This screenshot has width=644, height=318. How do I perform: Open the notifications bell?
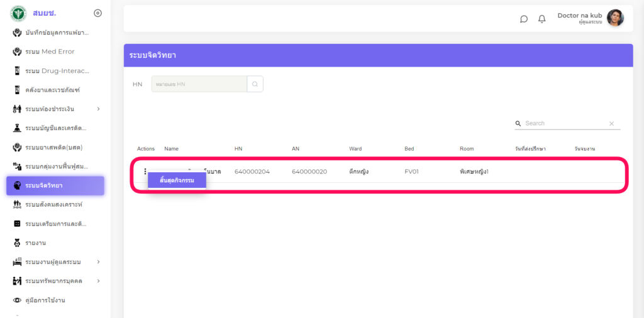[541, 19]
